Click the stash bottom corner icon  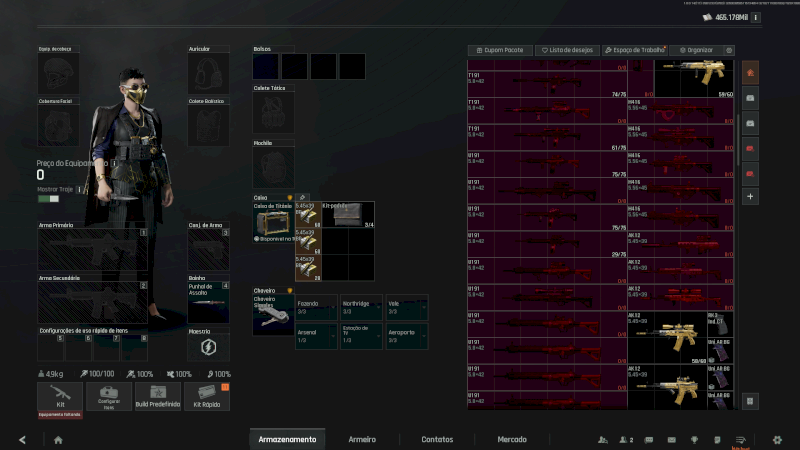click(750, 401)
